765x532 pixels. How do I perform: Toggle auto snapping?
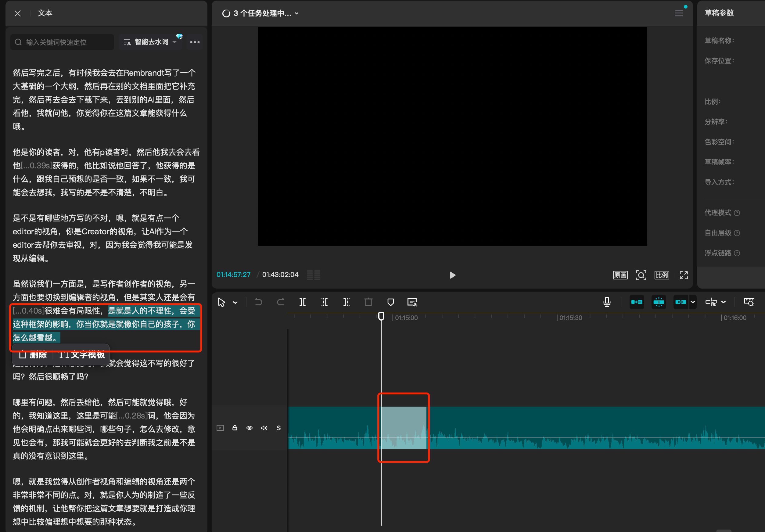click(x=659, y=302)
